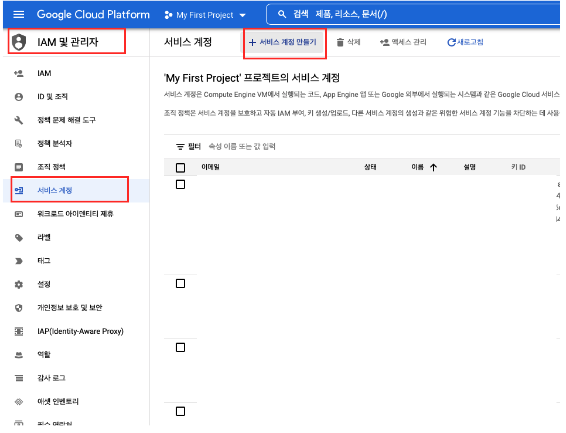Check the first service account row checkbox

point(180,184)
